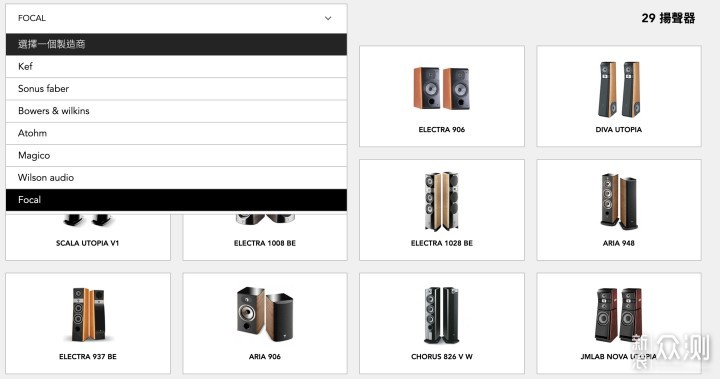720x379 pixels.
Task: Select Kef from the manufacturer list
Action: [x=176, y=66]
